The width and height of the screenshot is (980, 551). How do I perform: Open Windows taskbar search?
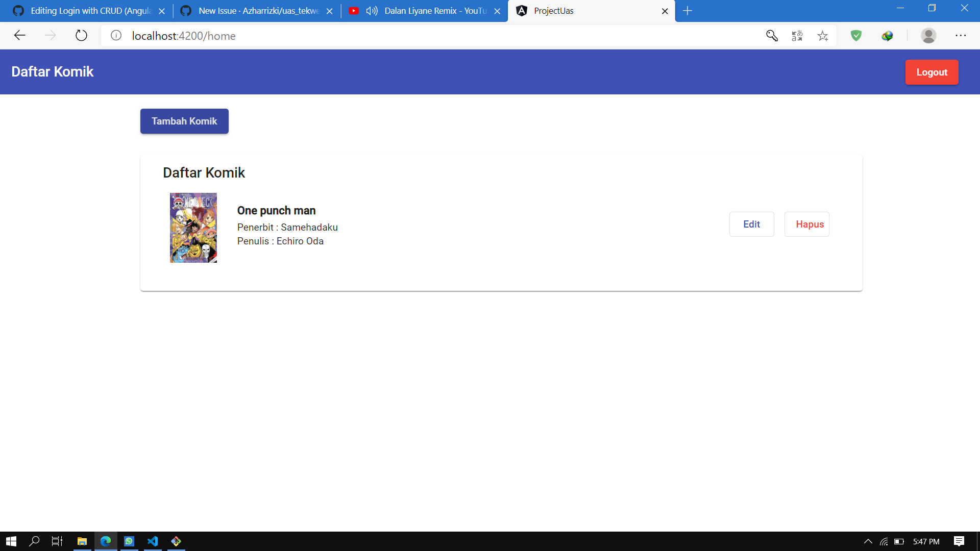coord(34,541)
